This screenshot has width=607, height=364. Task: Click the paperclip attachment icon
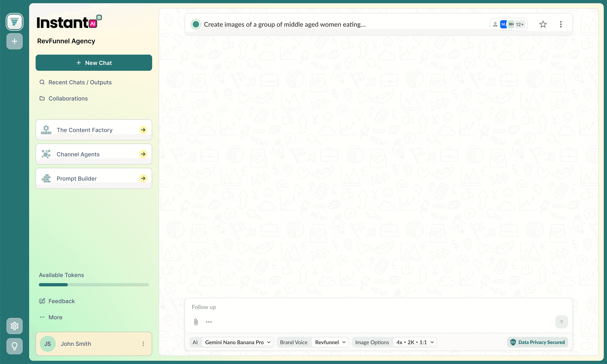click(x=196, y=322)
